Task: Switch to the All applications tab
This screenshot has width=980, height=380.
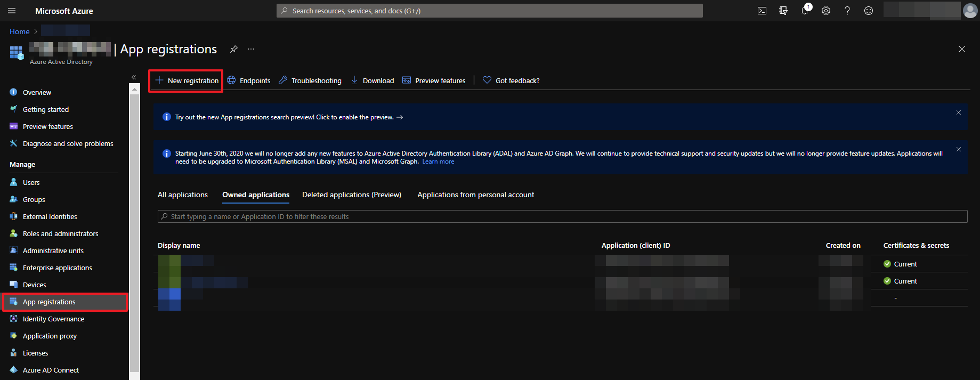Action: pyautogui.click(x=183, y=195)
